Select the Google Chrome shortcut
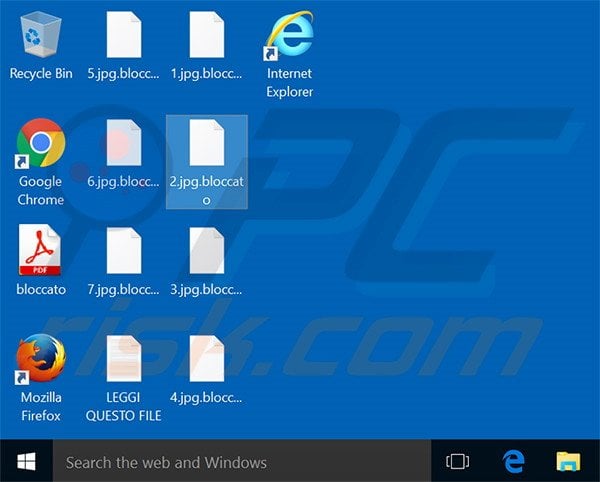This screenshot has height=482, width=600. (41, 144)
